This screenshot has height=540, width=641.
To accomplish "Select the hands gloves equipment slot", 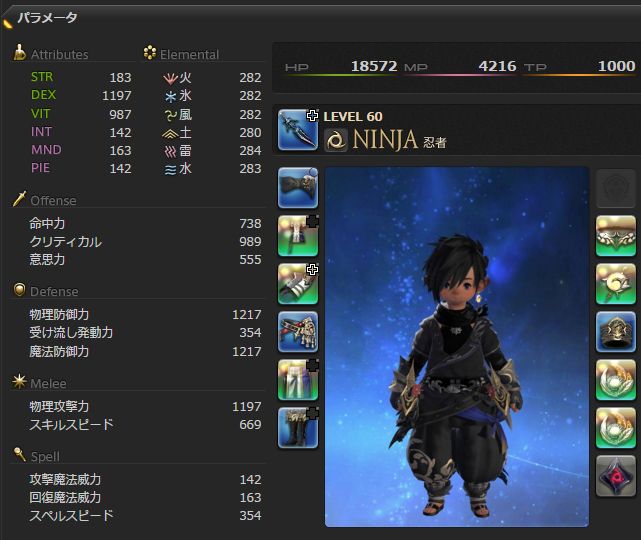I will pyautogui.click(x=298, y=284).
